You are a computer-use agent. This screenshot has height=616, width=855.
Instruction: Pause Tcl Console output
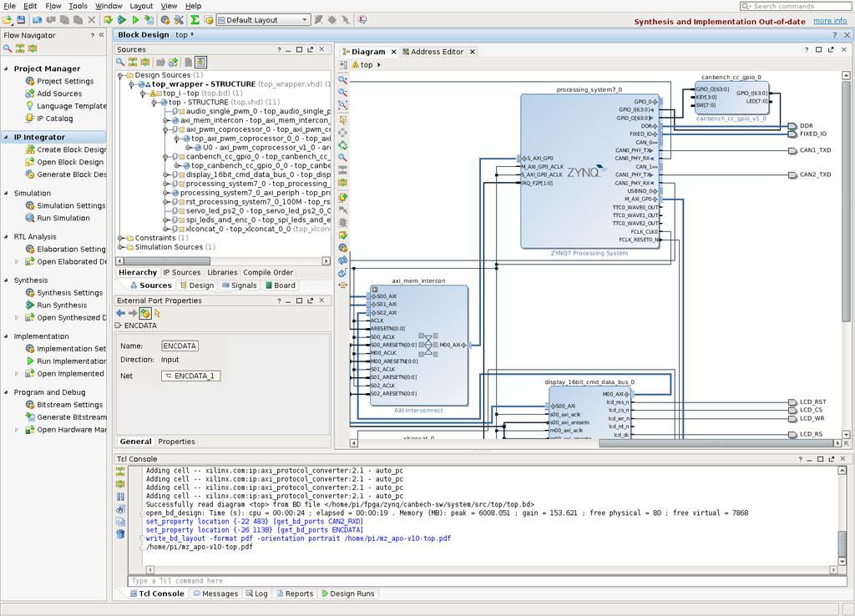pos(120,497)
